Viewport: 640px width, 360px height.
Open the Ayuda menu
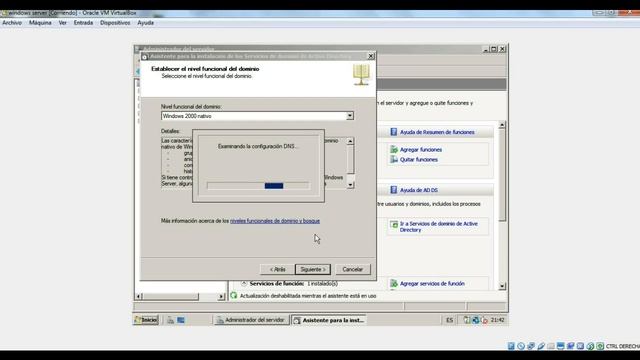(145, 23)
